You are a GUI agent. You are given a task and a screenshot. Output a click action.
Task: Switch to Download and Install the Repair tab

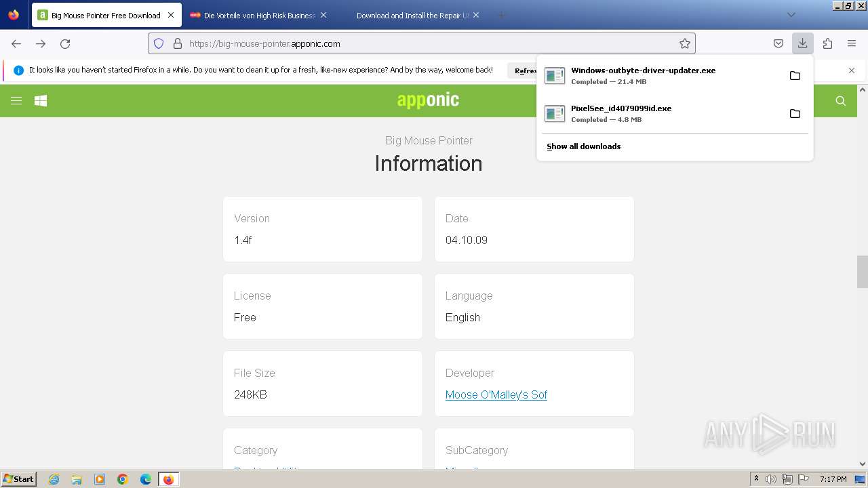[412, 15]
